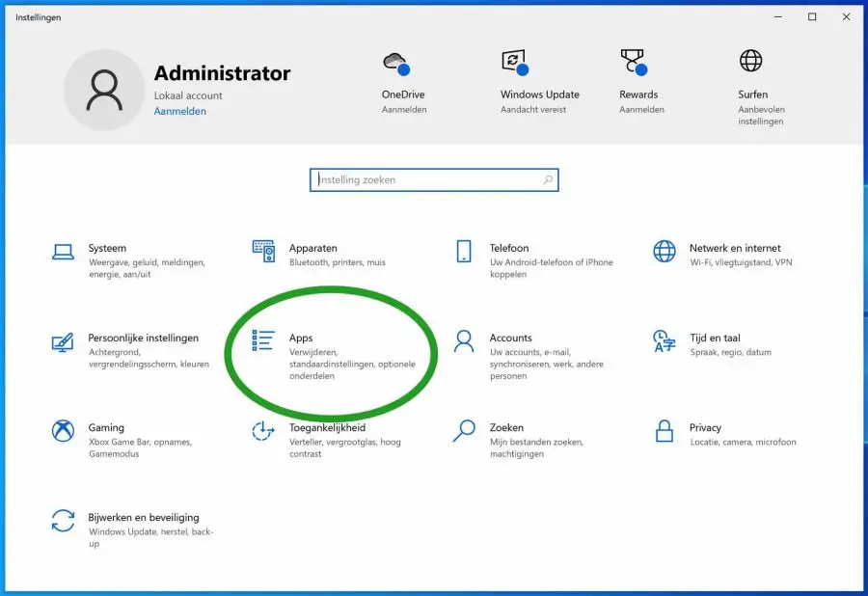Screen dimensions: 868x596
Task: Click the Persoonlijke instellingen paintbrush icon
Action: coord(63,341)
